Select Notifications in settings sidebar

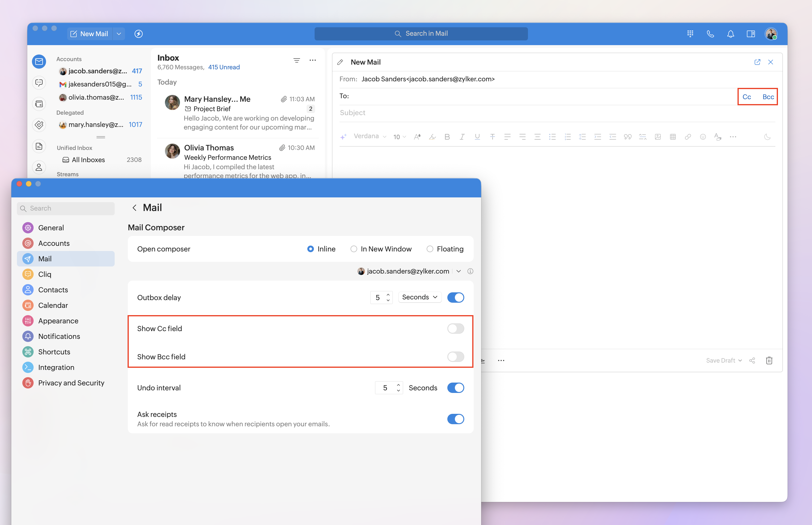point(59,336)
